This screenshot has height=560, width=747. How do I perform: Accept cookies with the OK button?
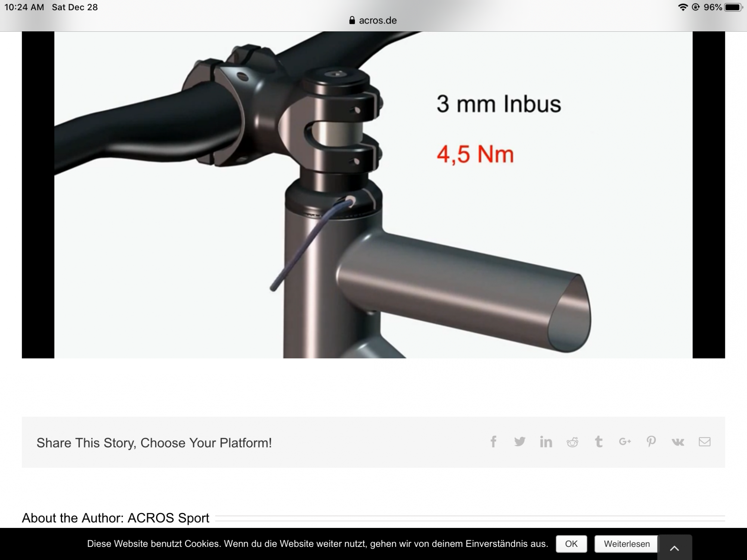tap(571, 544)
